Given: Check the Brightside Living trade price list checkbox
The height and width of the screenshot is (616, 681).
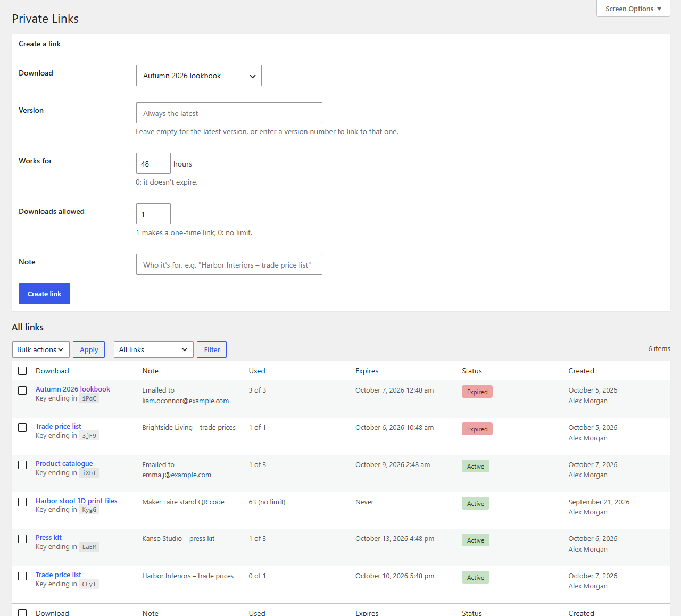Looking at the screenshot, I should 22,428.
